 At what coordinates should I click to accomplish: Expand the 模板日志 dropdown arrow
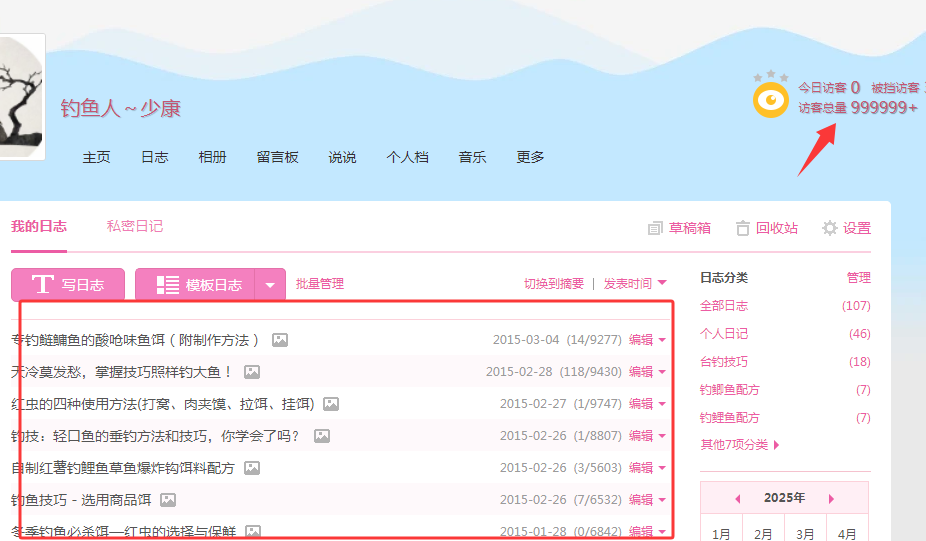pyautogui.click(x=270, y=285)
